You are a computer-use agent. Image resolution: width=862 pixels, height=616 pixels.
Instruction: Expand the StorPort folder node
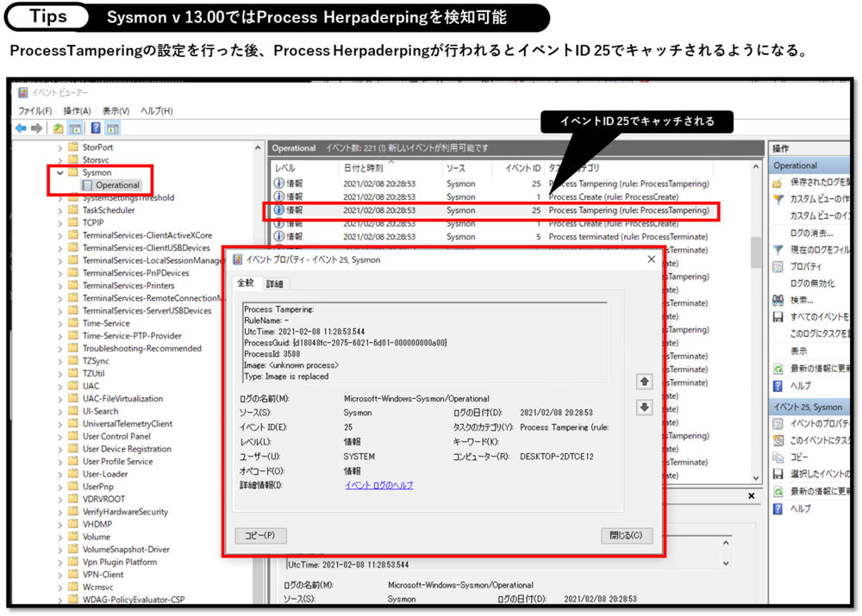[60, 147]
